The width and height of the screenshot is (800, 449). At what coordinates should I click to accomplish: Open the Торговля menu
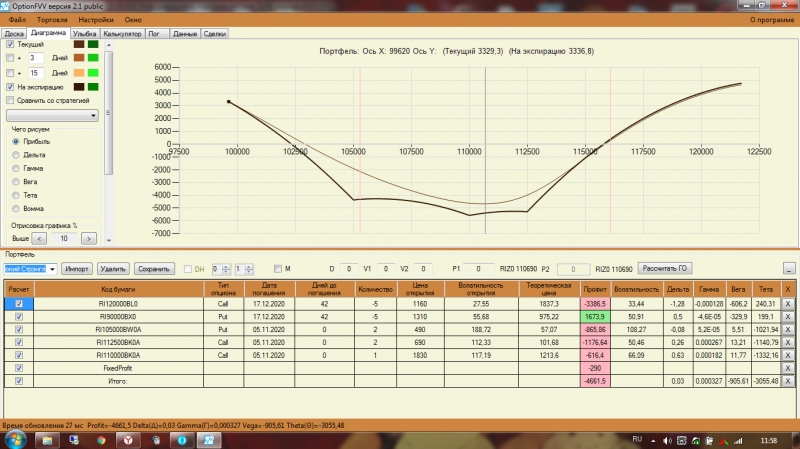(52, 20)
